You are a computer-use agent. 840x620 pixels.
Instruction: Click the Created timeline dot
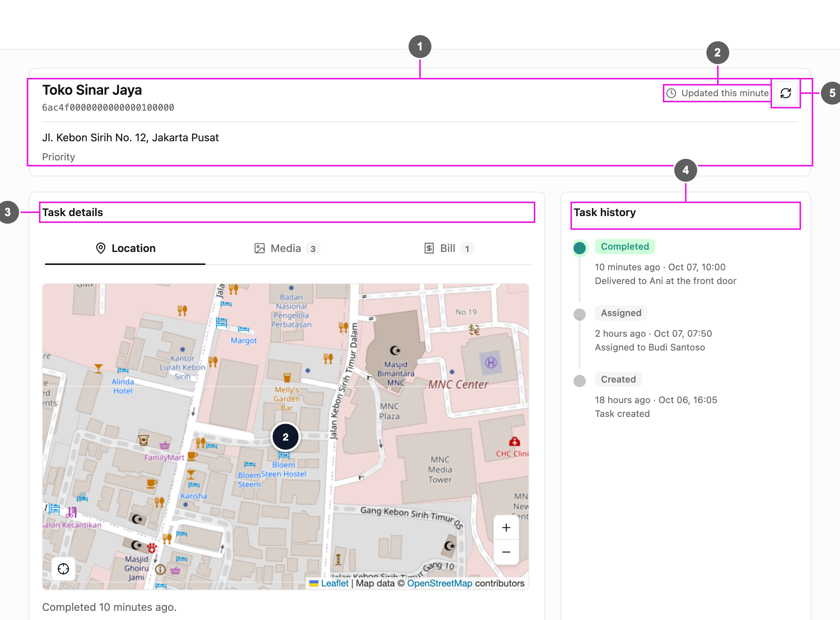[580, 381]
